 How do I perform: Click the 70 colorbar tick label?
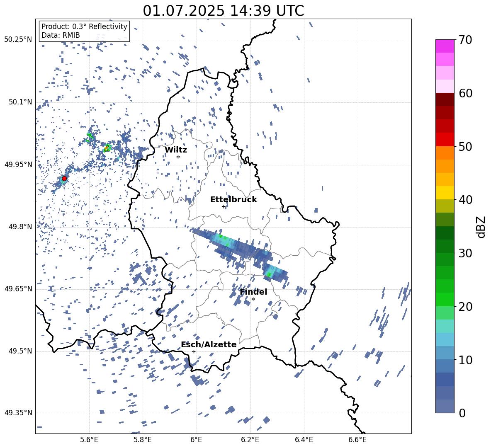click(x=465, y=40)
